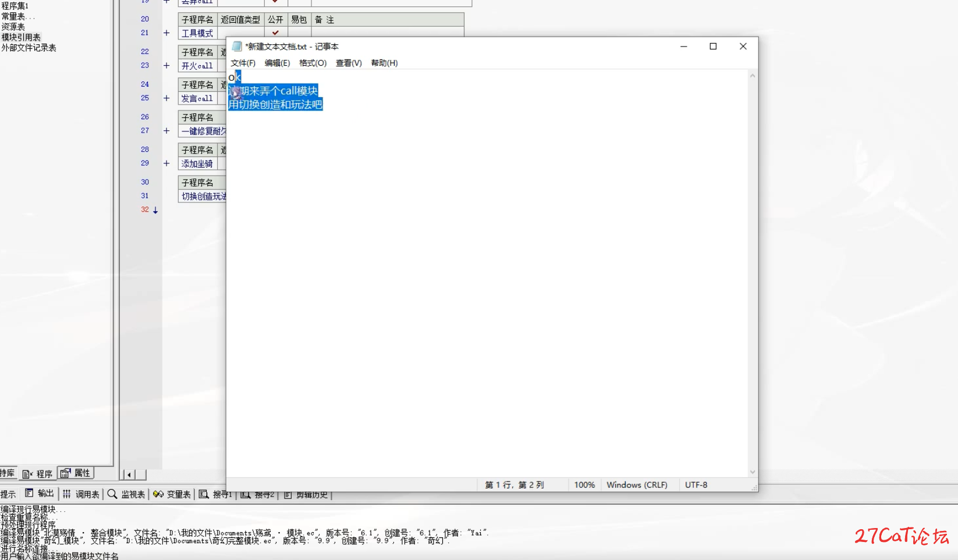This screenshot has width=958, height=560.
Task: Select the 开火call subroutine name cell
Action: click(198, 66)
